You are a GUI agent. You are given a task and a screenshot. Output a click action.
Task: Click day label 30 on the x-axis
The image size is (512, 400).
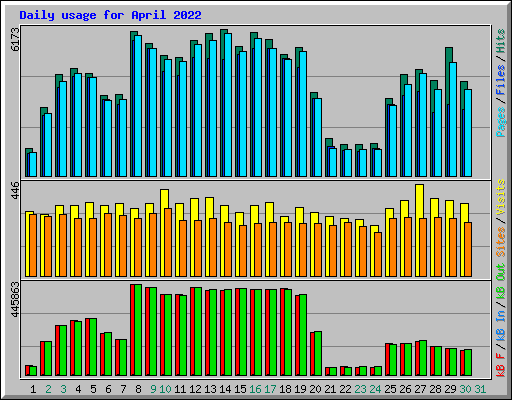tap(465, 389)
